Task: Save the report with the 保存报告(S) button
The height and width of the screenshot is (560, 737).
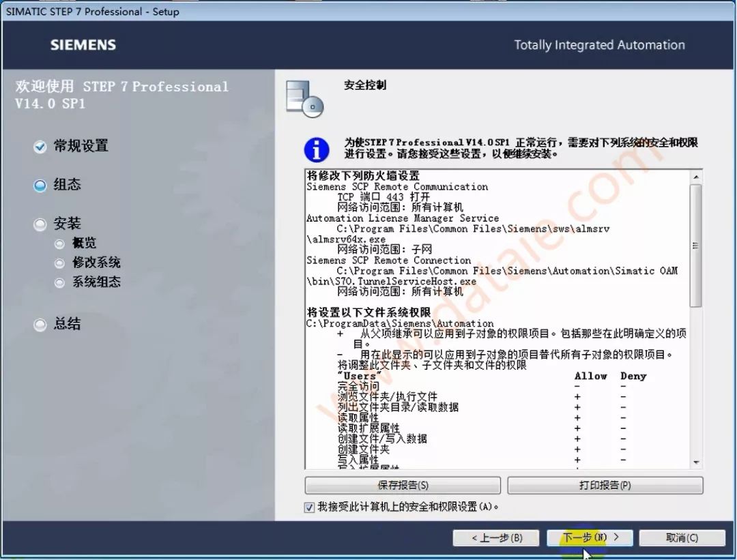Action: [x=403, y=485]
